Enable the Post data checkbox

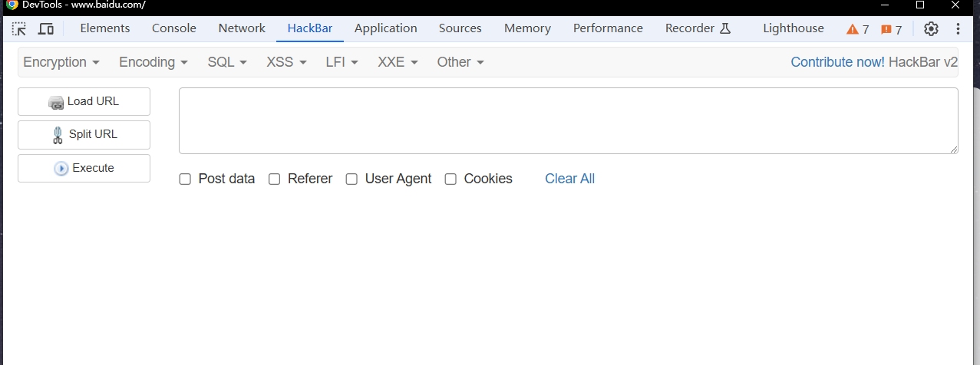point(185,179)
